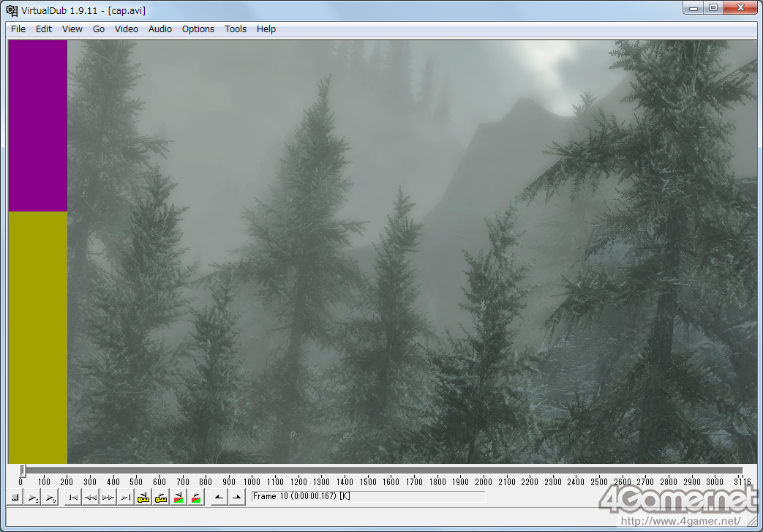This screenshot has width=763, height=532.
Task: Step forward one frame
Action: pyautogui.click(x=108, y=498)
